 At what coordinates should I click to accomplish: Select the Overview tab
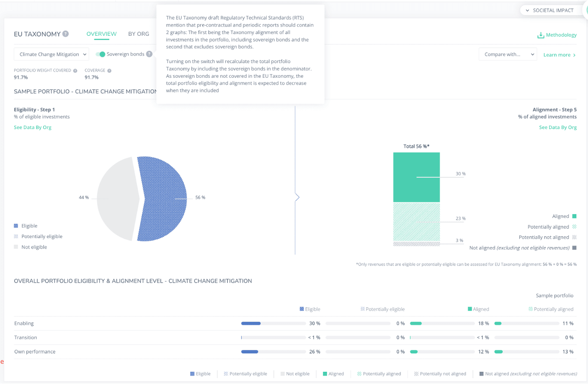(101, 34)
